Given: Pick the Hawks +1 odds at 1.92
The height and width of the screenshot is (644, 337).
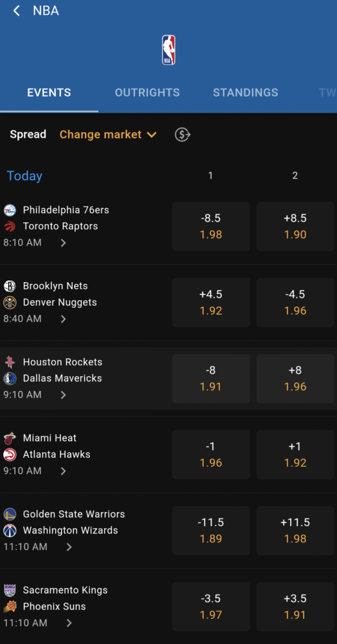Looking at the screenshot, I should pos(295,455).
